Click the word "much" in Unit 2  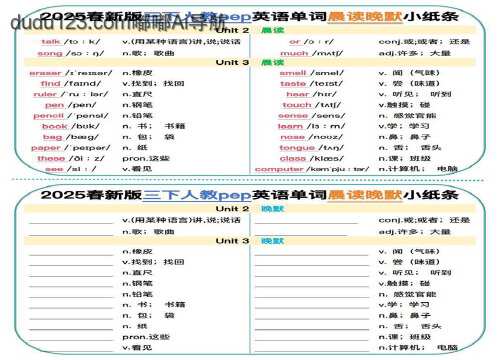pos(294,53)
